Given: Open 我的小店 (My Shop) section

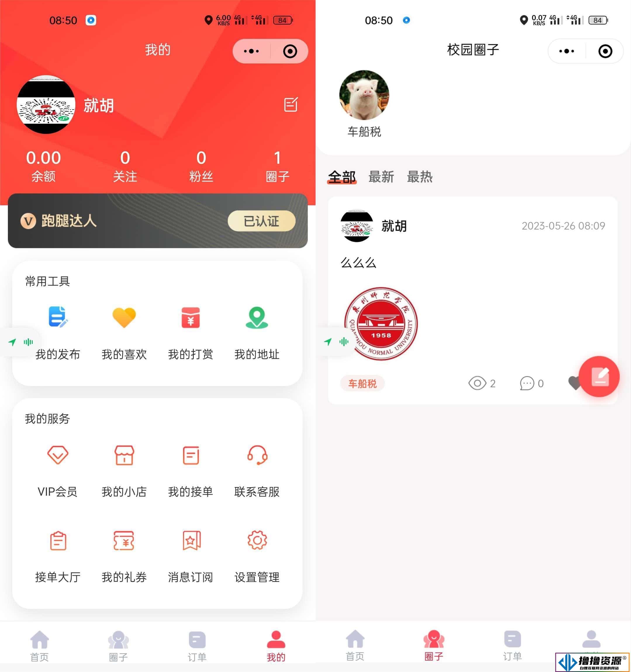Looking at the screenshot, I should point(123,469).
